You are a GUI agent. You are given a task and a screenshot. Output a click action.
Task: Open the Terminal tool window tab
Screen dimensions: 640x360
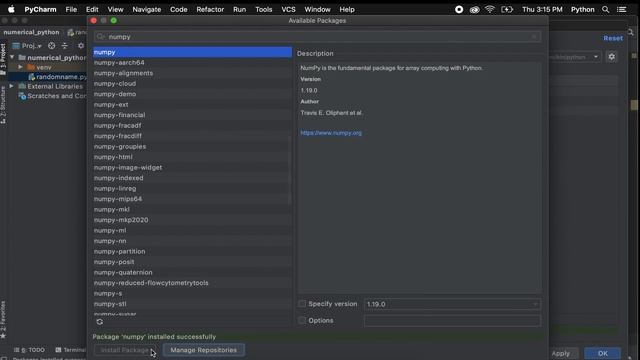point(70,350)
